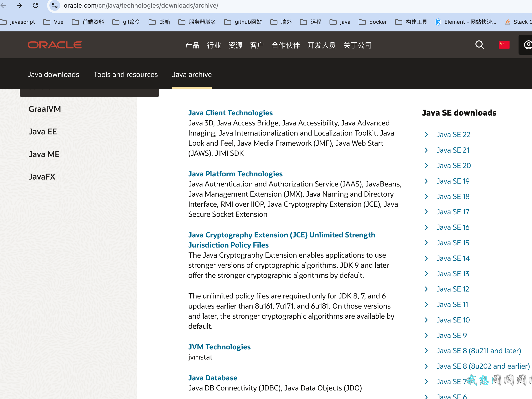Open the 构建工具 bookmark folder
The height and width of the screenshot is (399, 532).
point(411,22)
